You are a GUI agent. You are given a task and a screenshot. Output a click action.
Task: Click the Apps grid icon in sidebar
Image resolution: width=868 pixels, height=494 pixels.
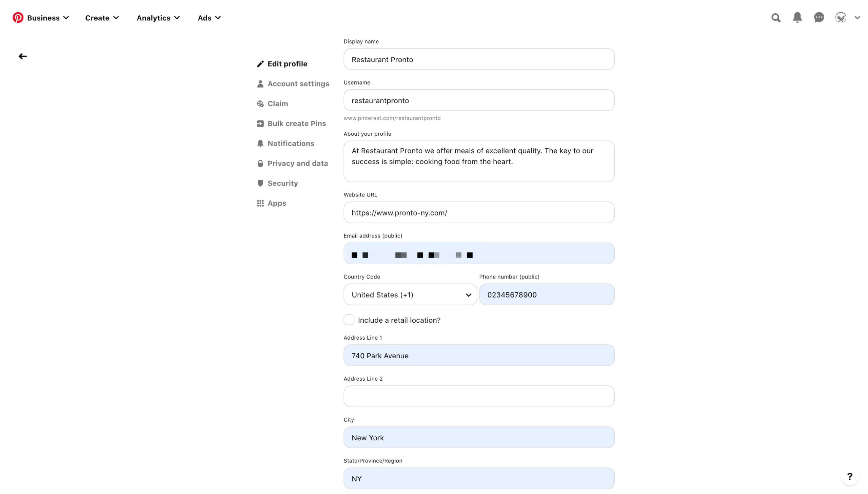click(x=260, y=203)
